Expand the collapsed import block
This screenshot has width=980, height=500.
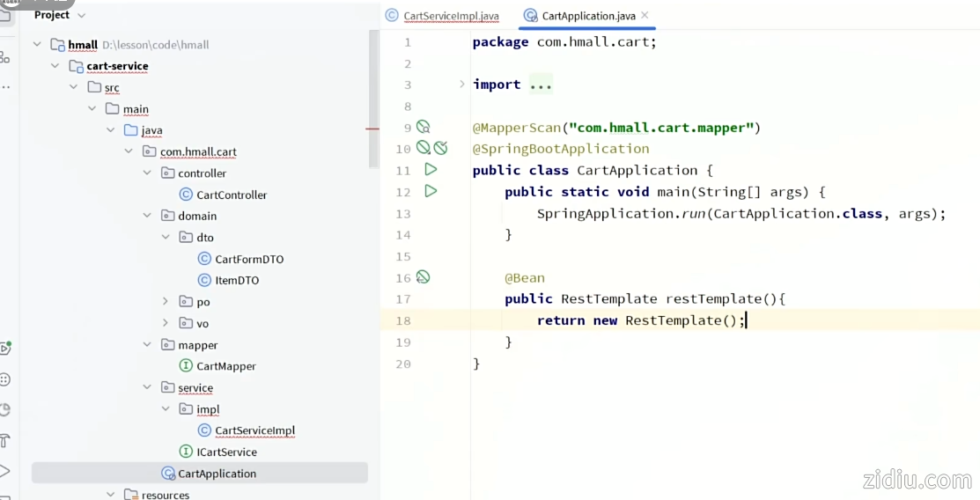[462, 85]
